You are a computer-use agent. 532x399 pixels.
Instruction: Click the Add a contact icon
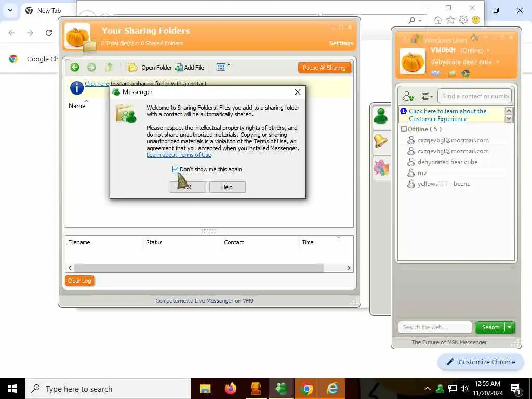pyautogui.click(x=408, y=96)
